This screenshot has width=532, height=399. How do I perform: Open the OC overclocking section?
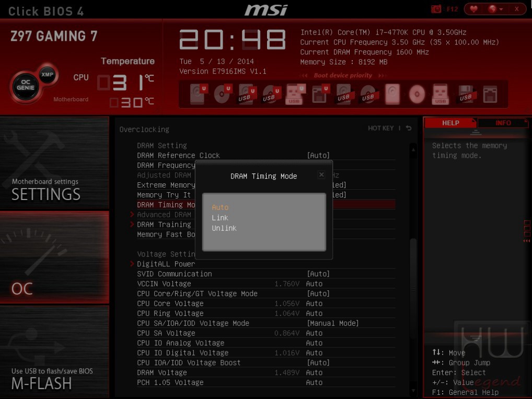click(54, 257)
